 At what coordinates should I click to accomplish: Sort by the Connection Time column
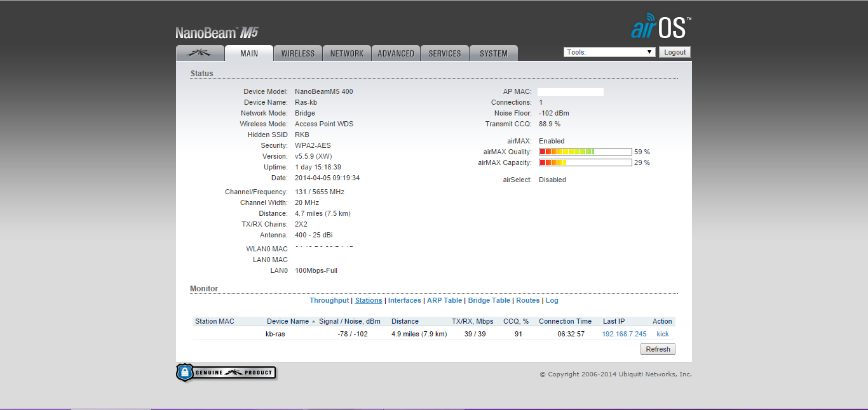[565, 321]
